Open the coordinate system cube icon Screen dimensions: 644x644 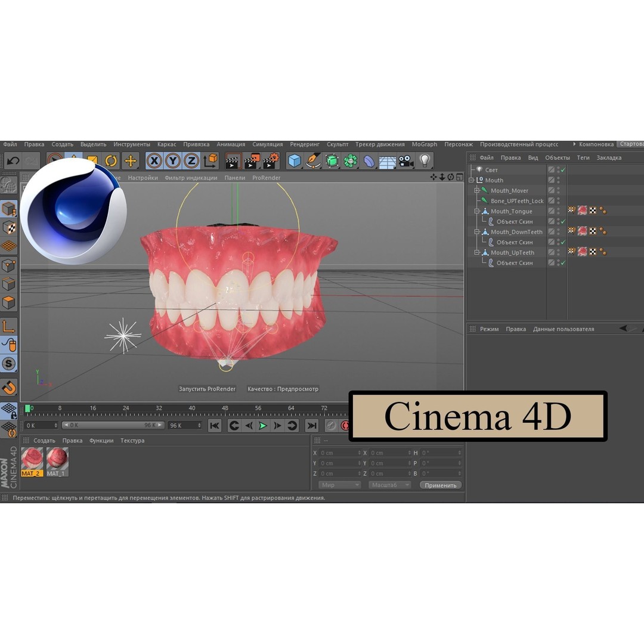click(x=210, y=160)
